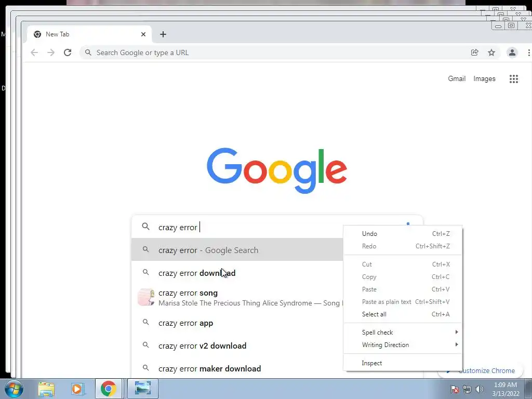Open the Chrome three-dot menu

click(528, 52)
